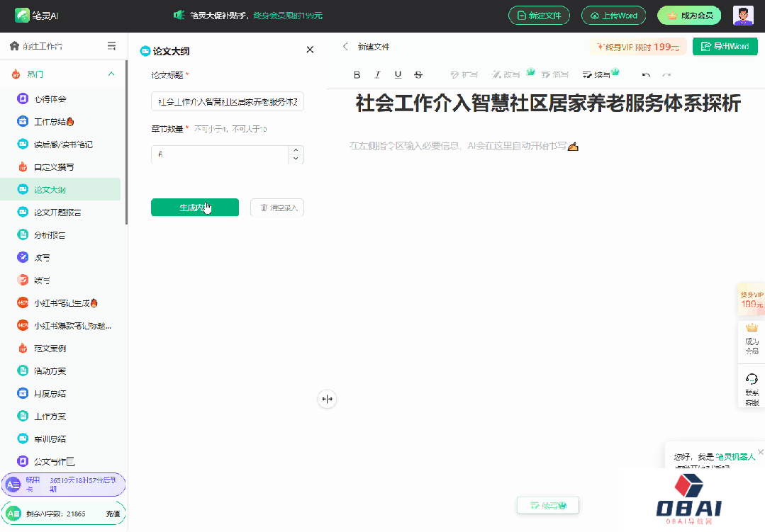Screen dimensions: 765x532
Task: Apply underline formatting
Action: point(398,74)
